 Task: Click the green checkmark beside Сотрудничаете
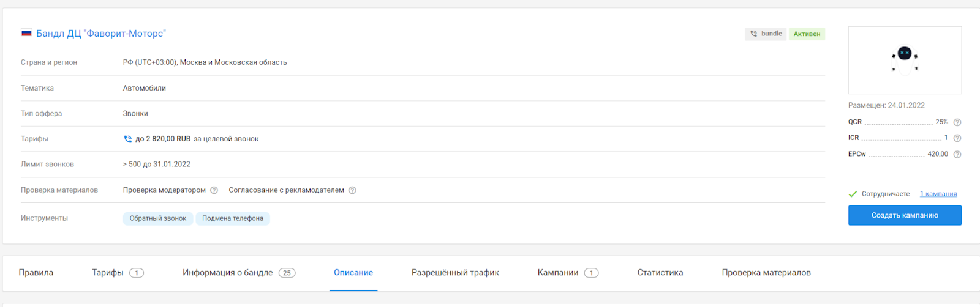click(853, 194)
